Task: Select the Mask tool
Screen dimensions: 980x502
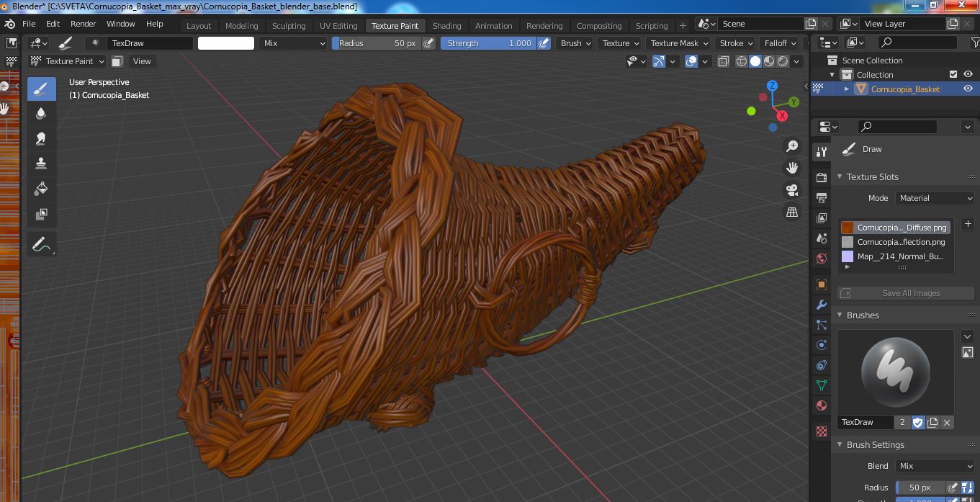Action: 41,215
